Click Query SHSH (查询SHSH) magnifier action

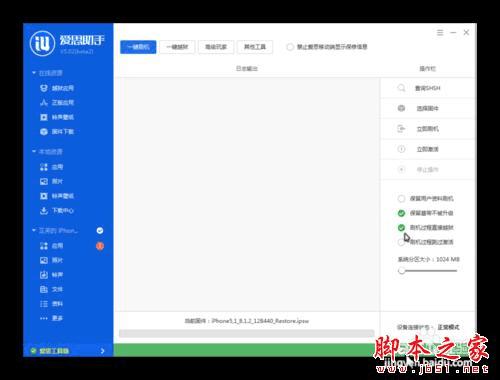[x=427, y=88]
